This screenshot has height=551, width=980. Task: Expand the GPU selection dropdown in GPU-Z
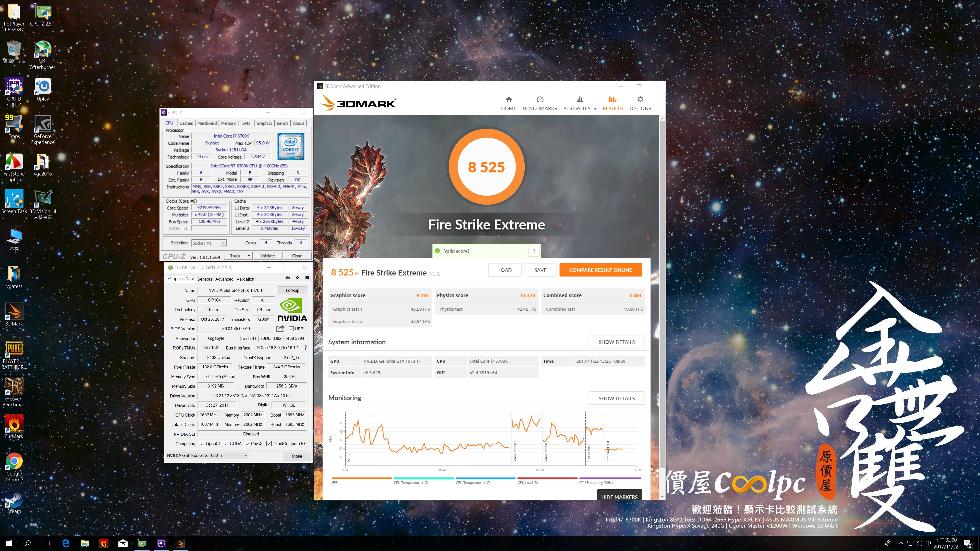[208, 455]
